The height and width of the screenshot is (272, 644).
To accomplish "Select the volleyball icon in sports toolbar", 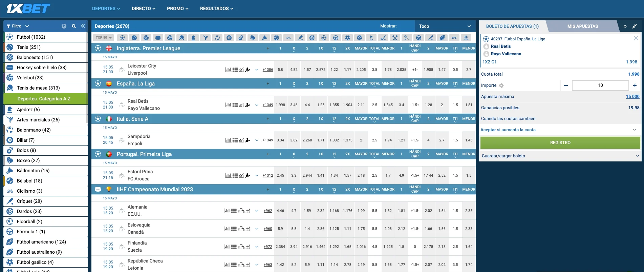I will (170, 38).
